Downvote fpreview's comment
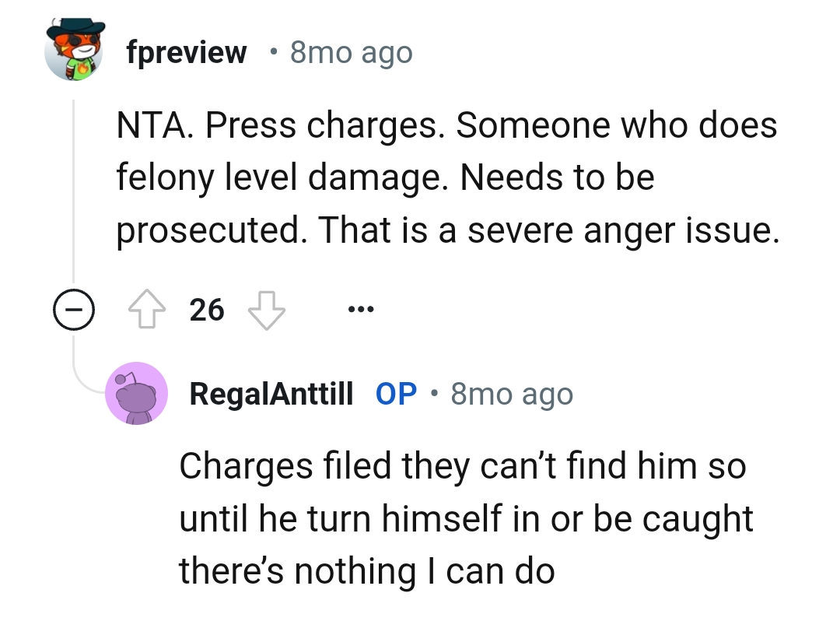The image size is (840, 621). [x=267, y=310]
